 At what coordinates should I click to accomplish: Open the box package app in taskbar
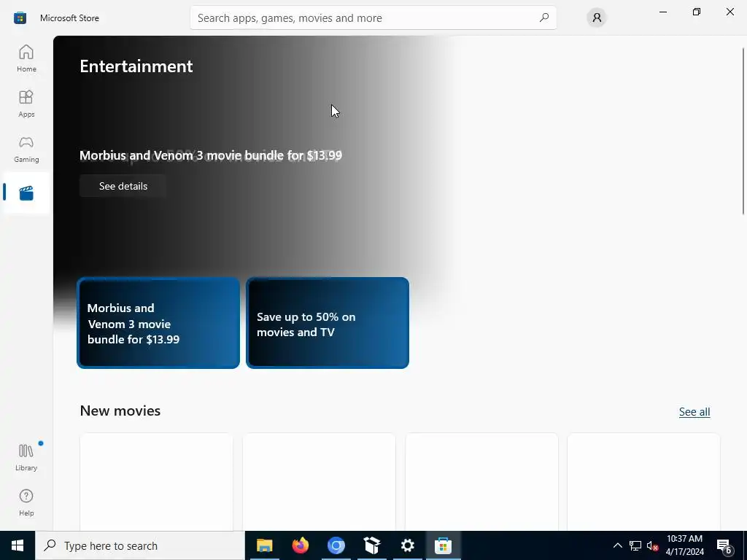[x=371, y=545]
